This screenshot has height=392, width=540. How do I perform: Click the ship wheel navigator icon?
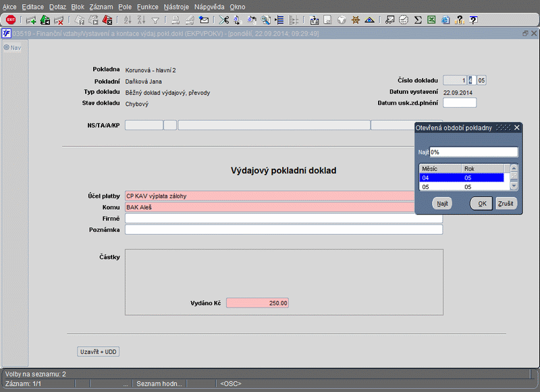pos(356,20)
